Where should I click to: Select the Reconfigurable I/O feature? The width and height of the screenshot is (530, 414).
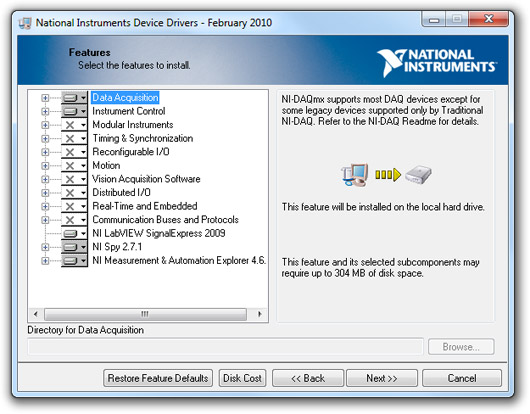[131, 152]
